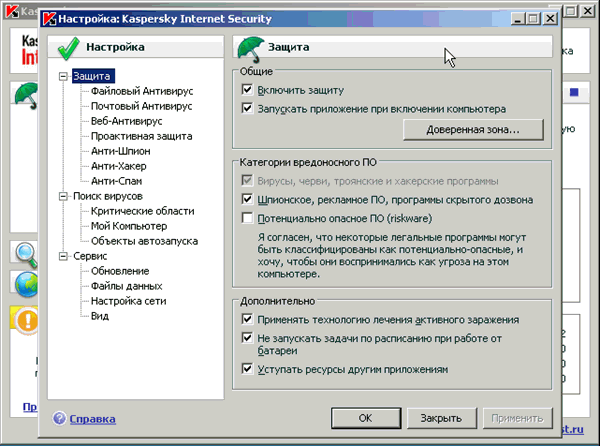Collapse the Защита tree node
600x446 pixels.
point(63,77)
